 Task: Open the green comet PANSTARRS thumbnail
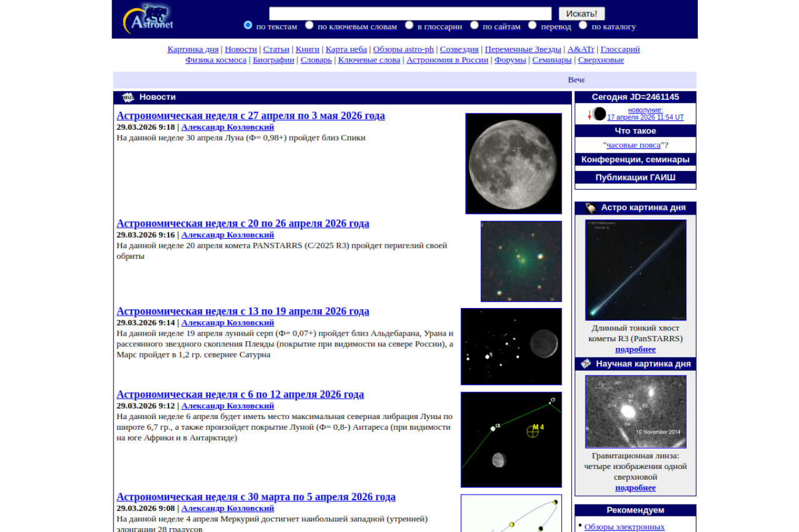click(x=521, y=261)
